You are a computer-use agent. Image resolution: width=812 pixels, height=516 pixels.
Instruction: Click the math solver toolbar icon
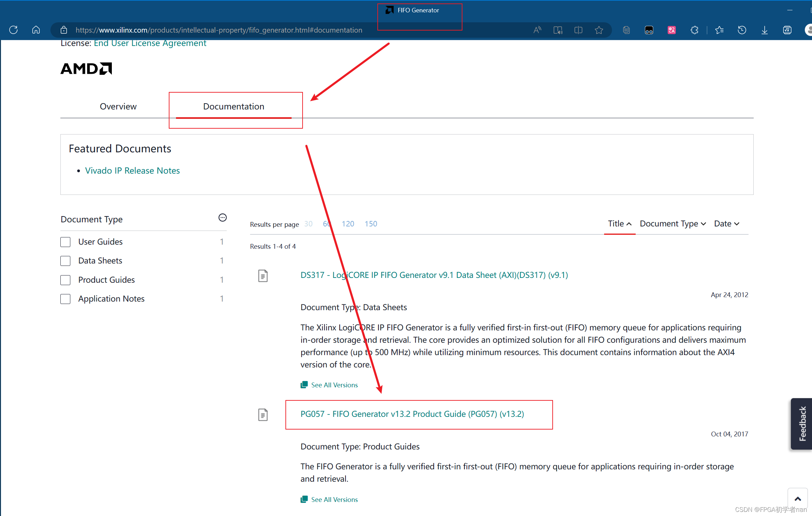point(787,30)
